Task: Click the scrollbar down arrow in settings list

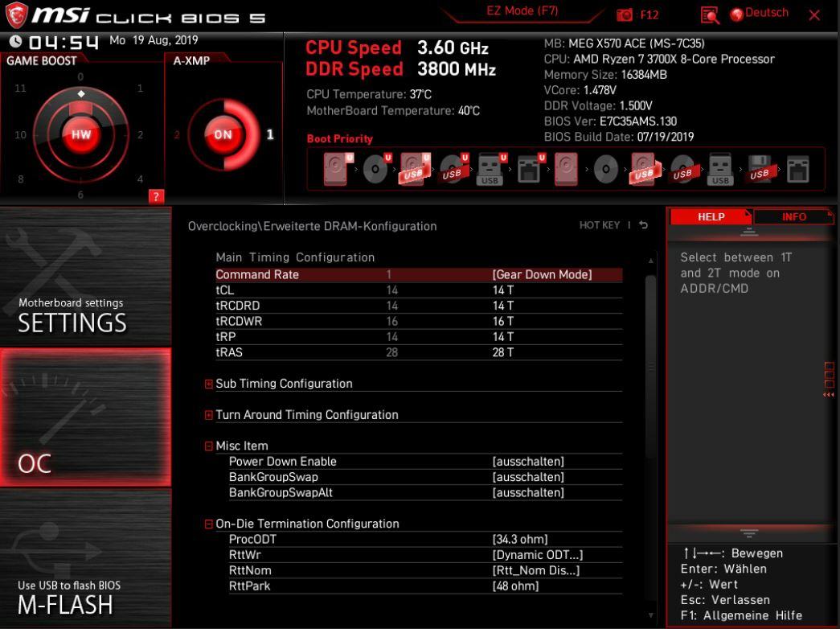Action: click(x=651, y=615)
